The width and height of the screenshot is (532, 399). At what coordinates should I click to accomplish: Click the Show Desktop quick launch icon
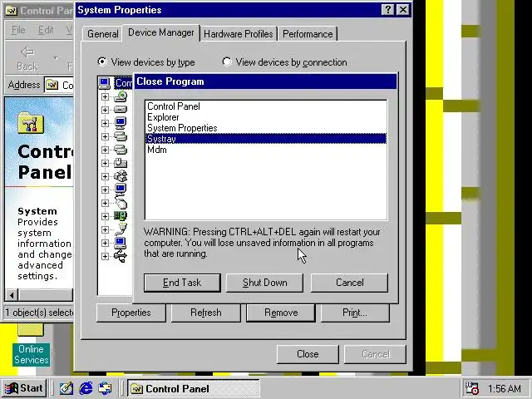pos(66,388)
